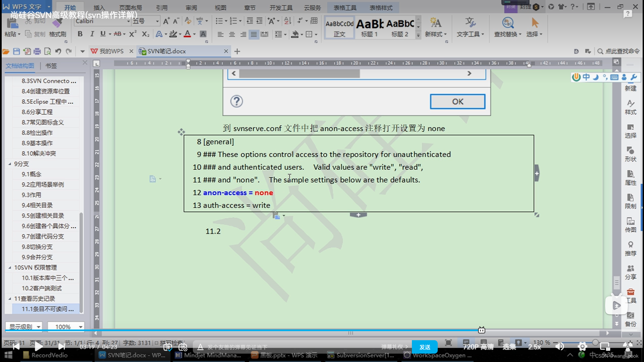The image size is (644, 362).
Task: Open the New Style dropdown
Action: (x=436, y=28)
